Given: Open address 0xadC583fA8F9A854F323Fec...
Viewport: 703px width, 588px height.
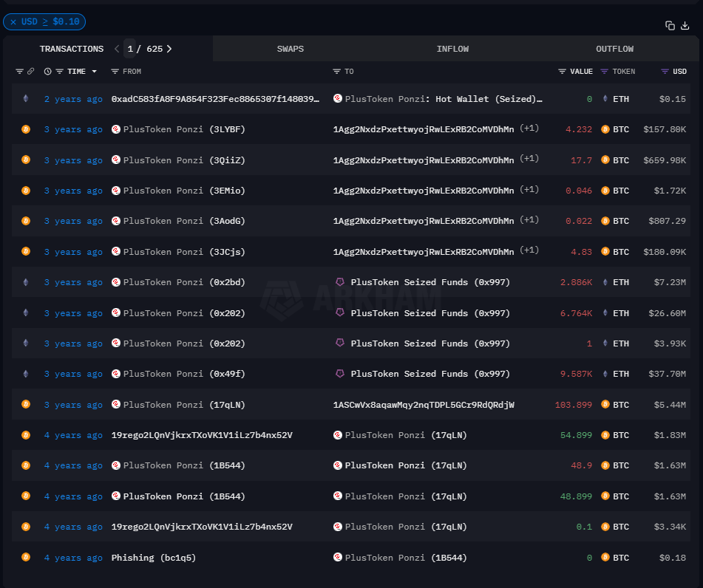Looking at the screenshot, I should click(x=215, y=99).
